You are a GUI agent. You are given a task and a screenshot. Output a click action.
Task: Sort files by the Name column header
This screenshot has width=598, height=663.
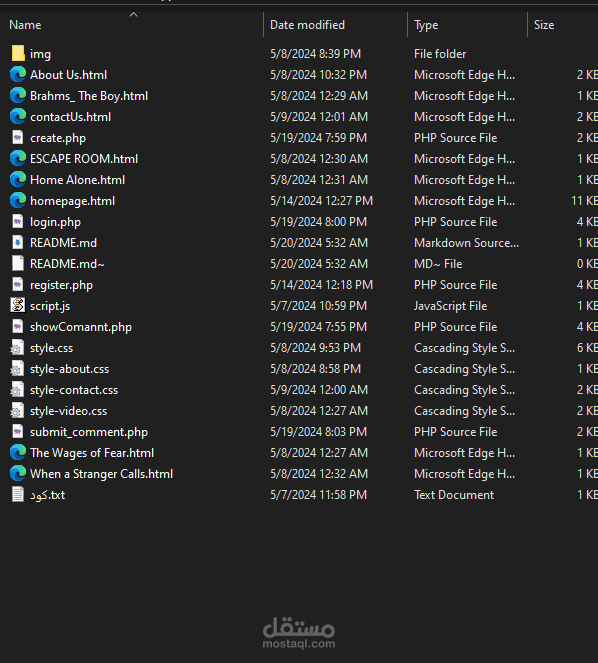[25, 25]
